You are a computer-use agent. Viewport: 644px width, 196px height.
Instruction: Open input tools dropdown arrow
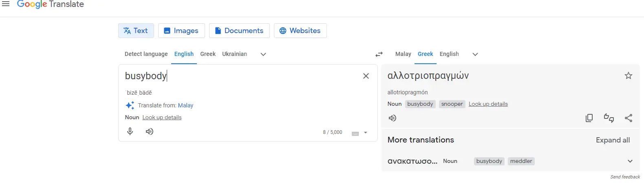click(366, 133)
